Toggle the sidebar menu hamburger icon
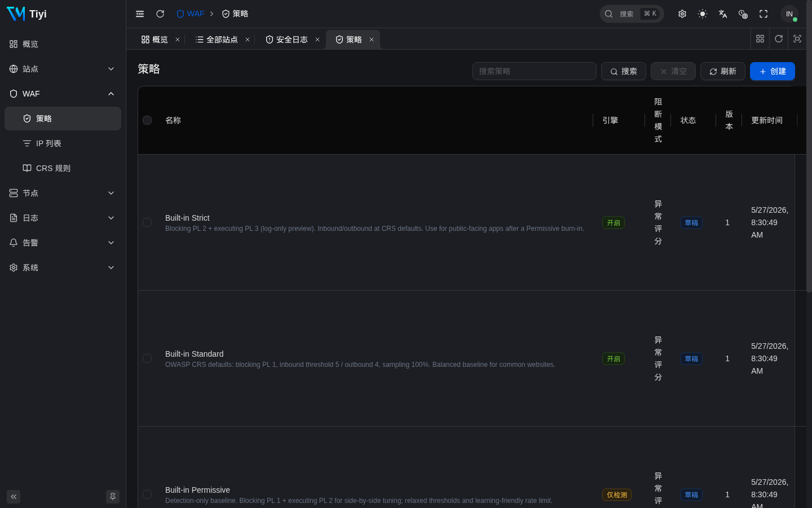Viewport: 812px width, 508px height. point(140,14)
